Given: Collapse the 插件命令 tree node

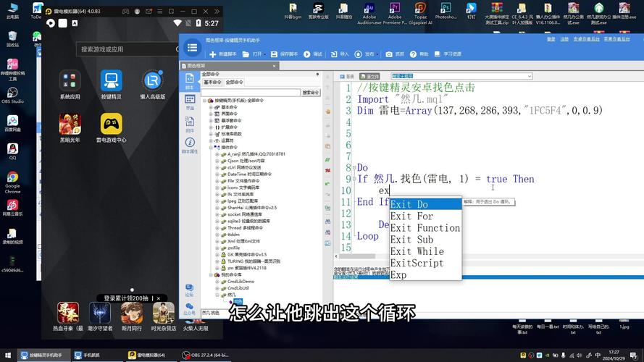Looking at the screenshot, I should coord(211,147).
